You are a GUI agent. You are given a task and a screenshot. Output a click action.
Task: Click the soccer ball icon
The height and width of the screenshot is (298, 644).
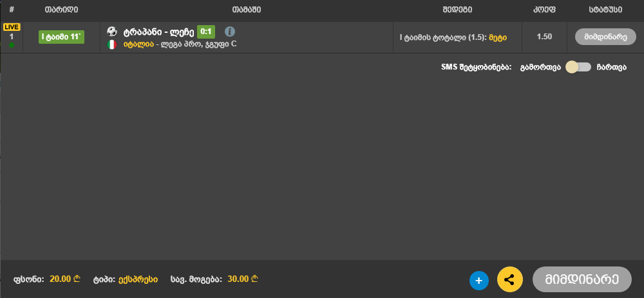tap(111, 32)
